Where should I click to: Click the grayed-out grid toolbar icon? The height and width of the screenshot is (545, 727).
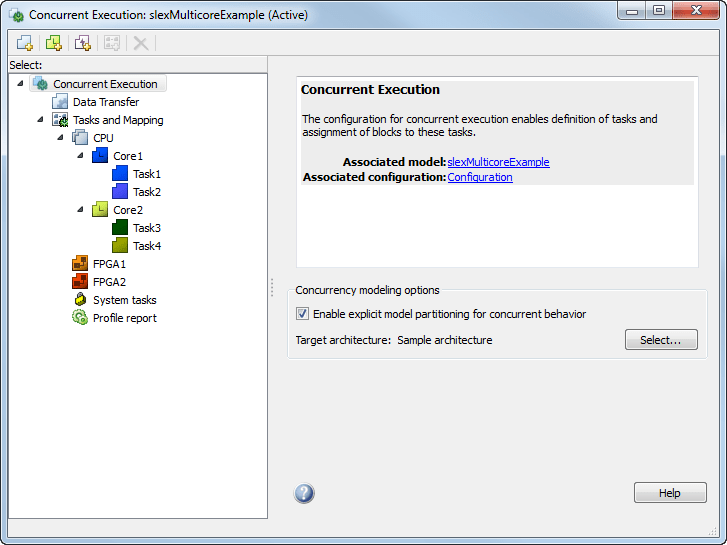(x=112, y=43)
